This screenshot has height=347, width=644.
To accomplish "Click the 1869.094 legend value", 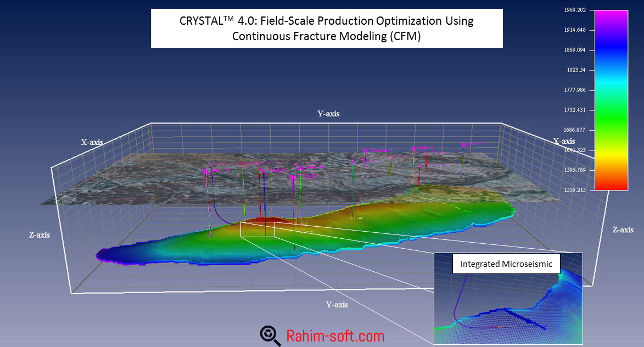I will pyautogui.click(x=575, y=49).
